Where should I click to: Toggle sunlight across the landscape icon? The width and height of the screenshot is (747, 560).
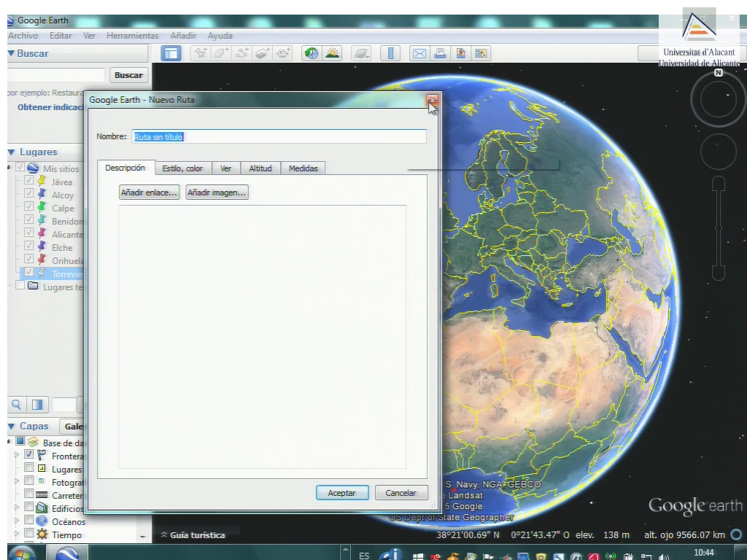point(333,53)
